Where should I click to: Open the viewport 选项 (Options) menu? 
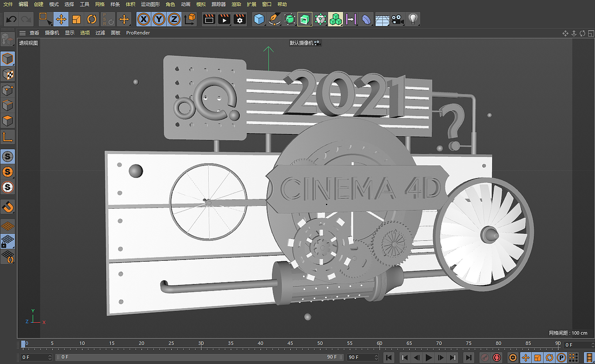[85, 33]
